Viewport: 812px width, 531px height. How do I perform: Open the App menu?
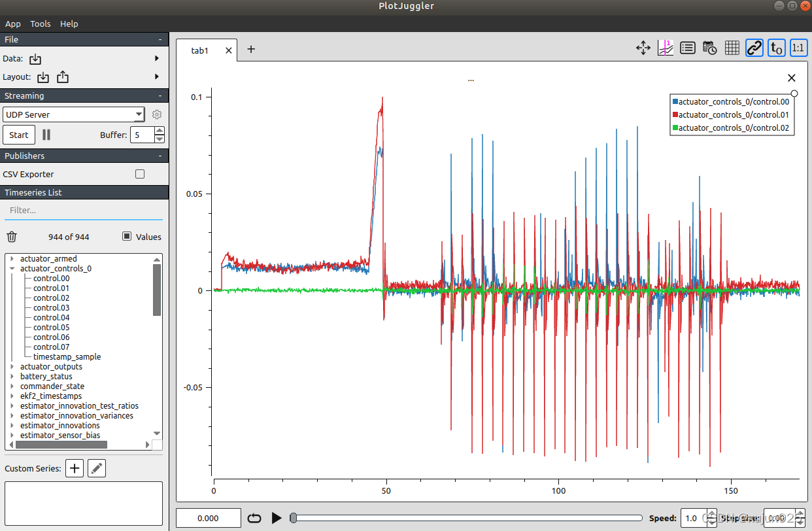click(13, 24)
